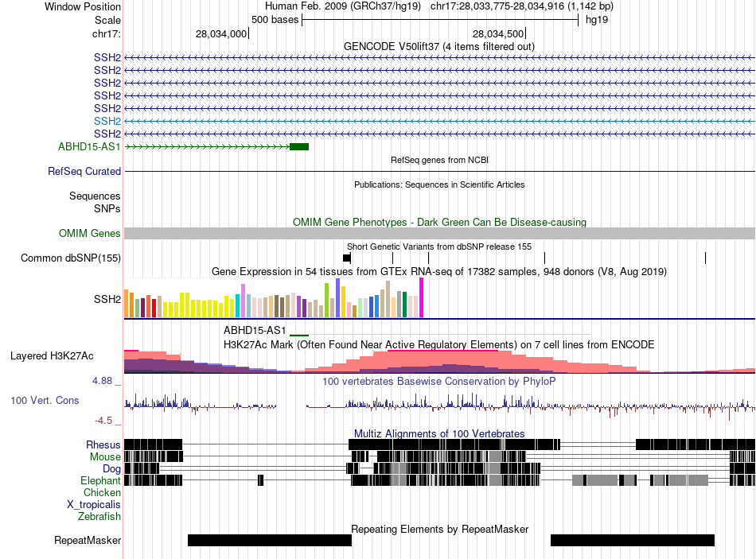Click the green ABHD15-AS1 exon block
The image size is (756, 559).
point(299,146)
